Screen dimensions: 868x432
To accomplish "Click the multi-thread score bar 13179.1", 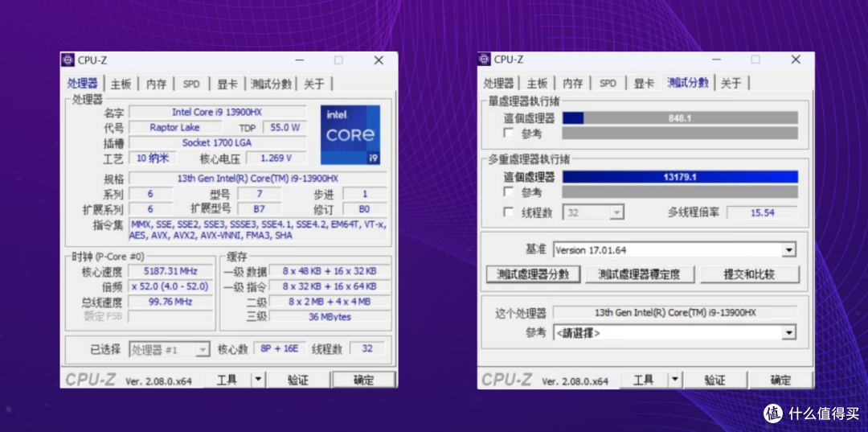I will tap(681, 177).
